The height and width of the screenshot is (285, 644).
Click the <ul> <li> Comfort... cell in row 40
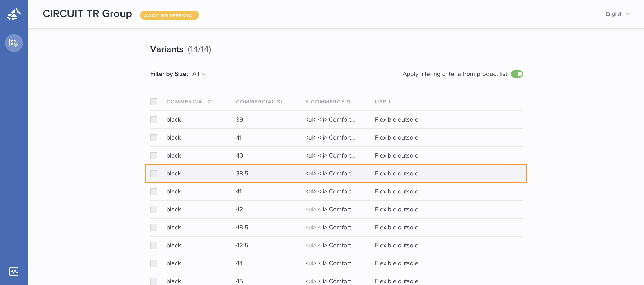click(330, 156)
